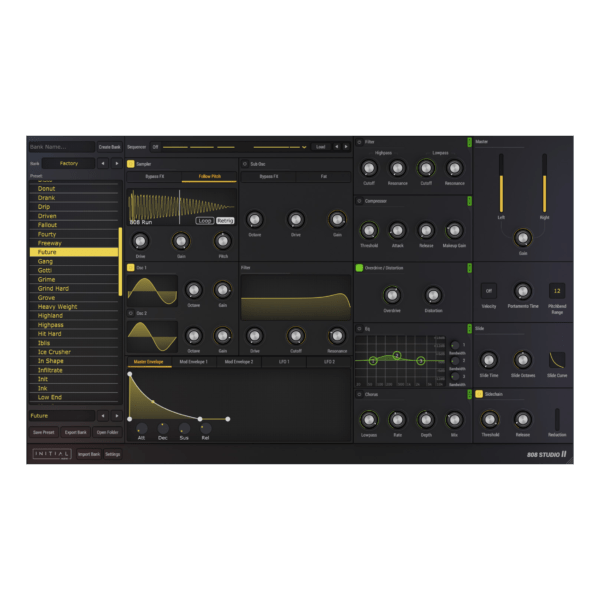Image resolution: width=600 pixels, height=600 pixels.
Task: Click the Overdrive knob
Action: pyautogui.click(x=390, y=295)
